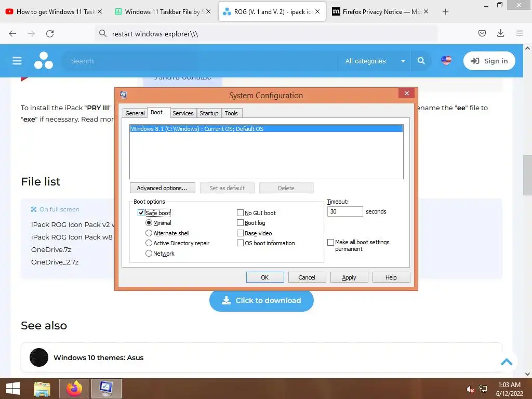Viewport: 532px width, 399px height.
Task: Click the System Configuration taskbar icon
Action: pyautogui.click(x=106, y=389)
